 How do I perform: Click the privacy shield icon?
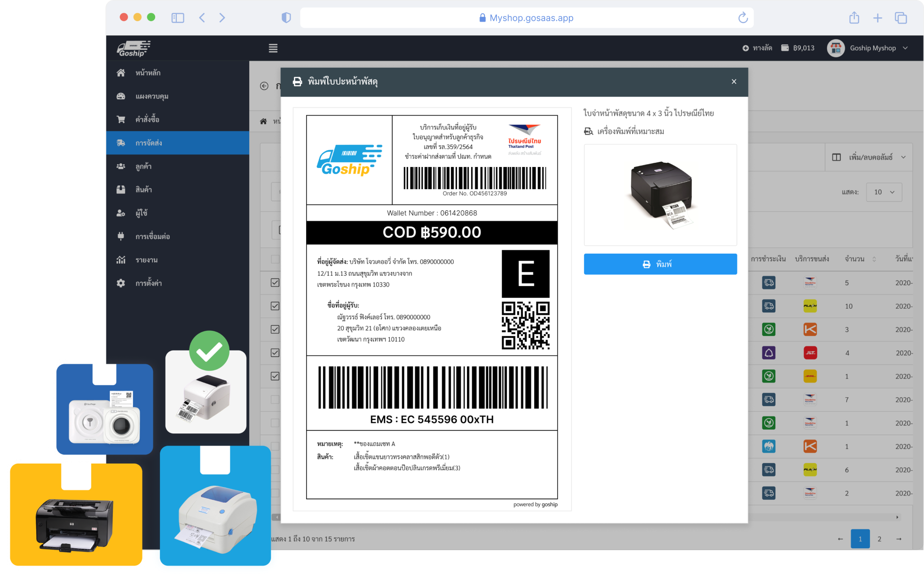[286, 18]
